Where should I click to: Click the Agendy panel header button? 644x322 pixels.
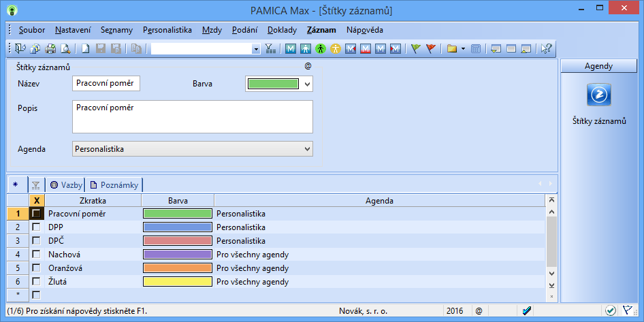click(x=598, y=66)
